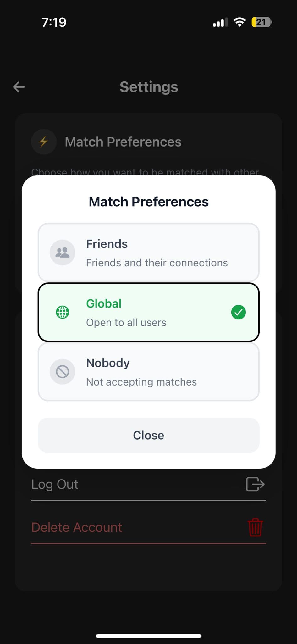Open the Settings screen title area
The height and width of the screenshot is (644, 297).
click(148, 87)
